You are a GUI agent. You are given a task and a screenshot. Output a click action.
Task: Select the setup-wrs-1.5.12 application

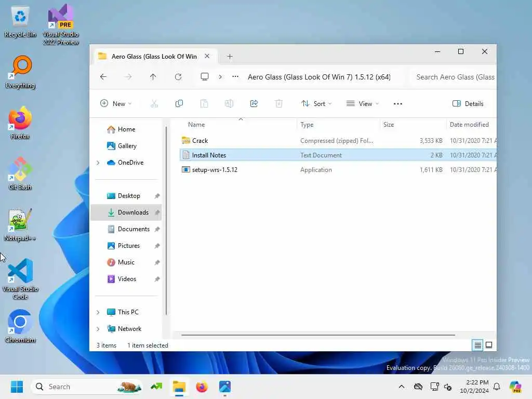[338, 170]
